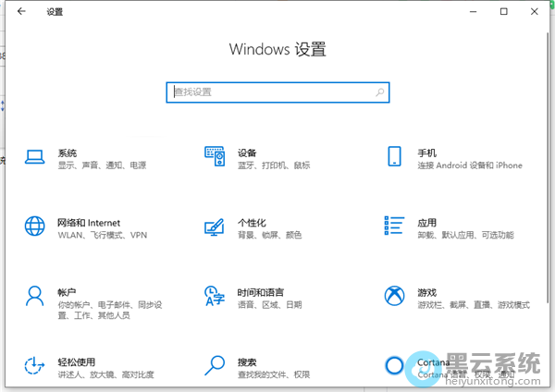The width and height of the screenshot is (555, 392).
Task: Click the 显示、声音、通知、电源 description text
Action: 102,165
